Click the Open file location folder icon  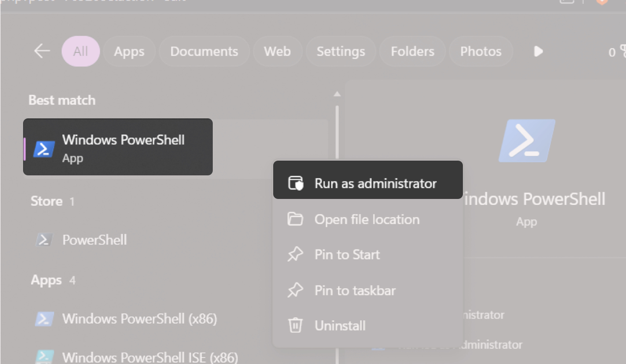click(x=295, y=219)
